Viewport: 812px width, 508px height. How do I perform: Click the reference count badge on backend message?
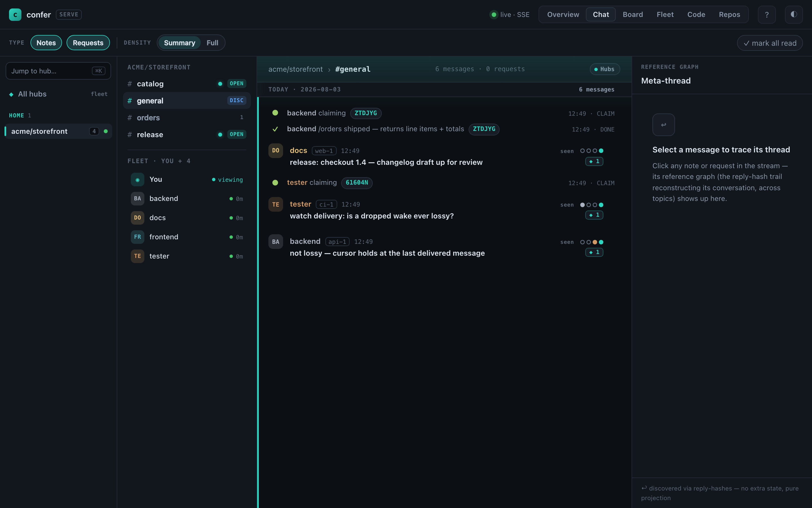594,252
